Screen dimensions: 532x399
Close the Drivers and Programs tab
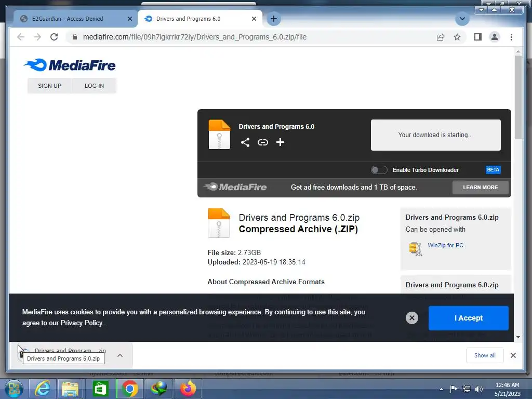click(254, 19)
